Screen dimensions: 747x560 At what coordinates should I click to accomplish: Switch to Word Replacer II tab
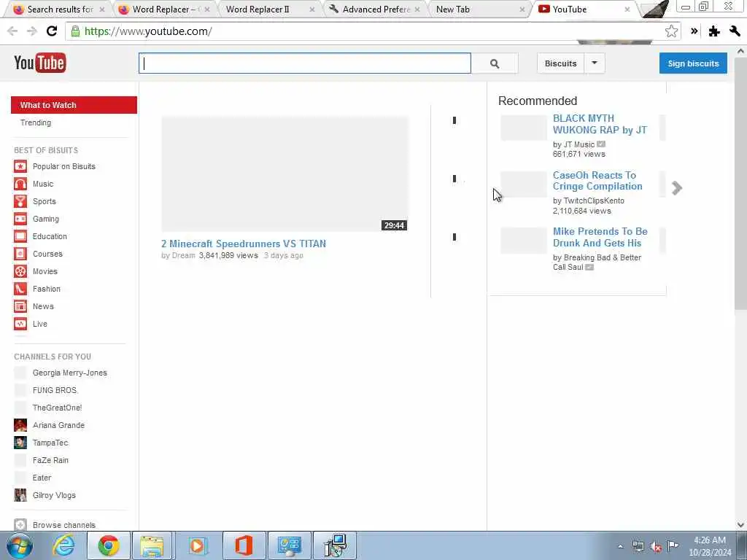click(x=270, y=9)
